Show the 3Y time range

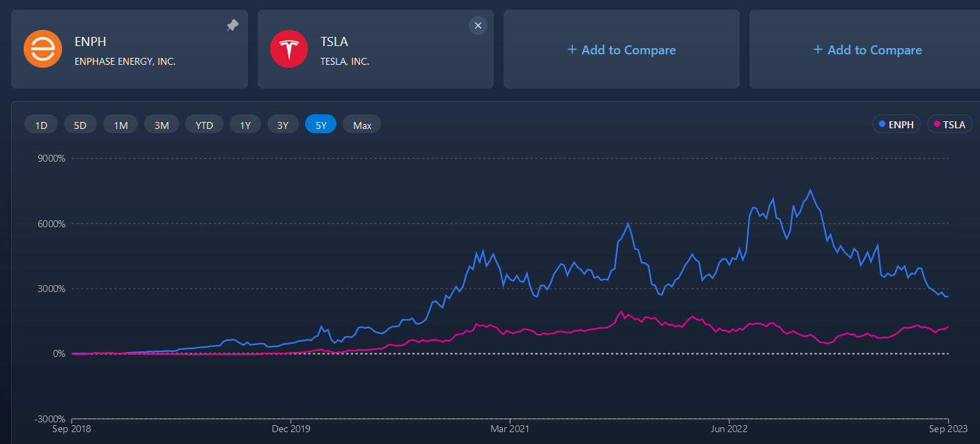[283, 125]
